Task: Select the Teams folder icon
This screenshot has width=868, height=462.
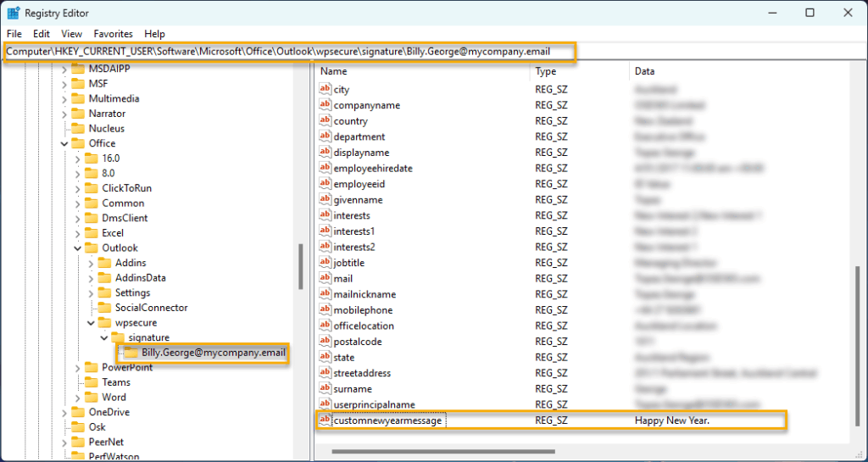Action: pos(91,382)
